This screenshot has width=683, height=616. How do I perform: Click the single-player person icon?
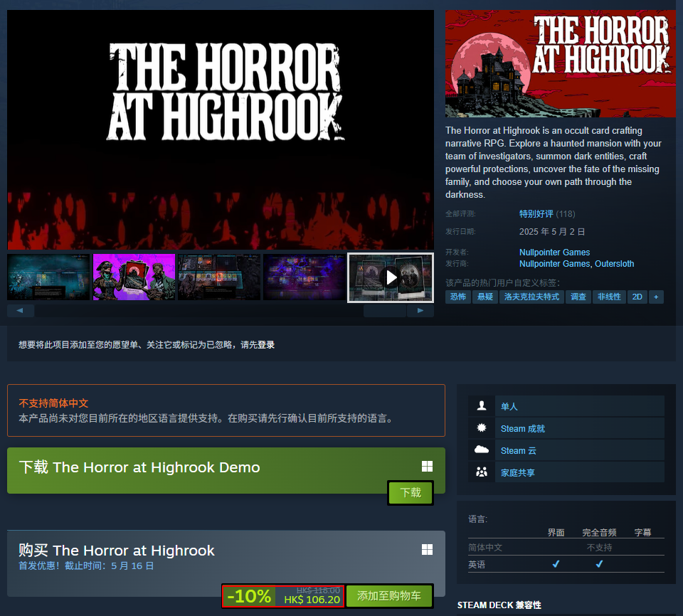[482, 406]
